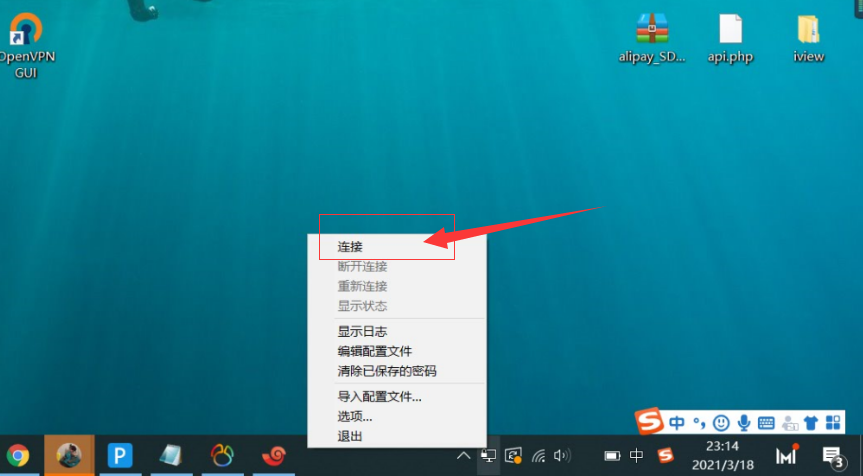Image resolution: width=863 pixels, height=476 pixels.
Task: Select 退出 to quit OpenVPN
Action: pos(350,436)
